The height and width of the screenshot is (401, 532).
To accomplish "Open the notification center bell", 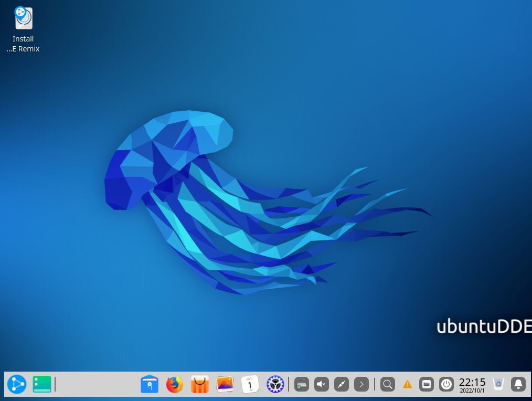I will (x=518, y=384).
